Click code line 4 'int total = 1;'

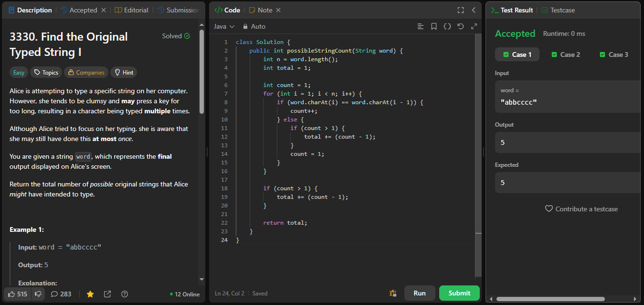point(287,68)
